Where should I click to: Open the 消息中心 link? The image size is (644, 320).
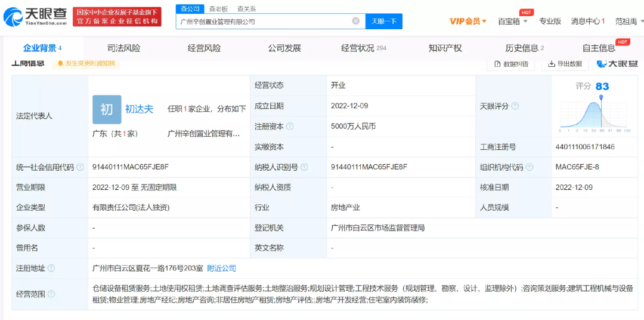click(588, 21)
